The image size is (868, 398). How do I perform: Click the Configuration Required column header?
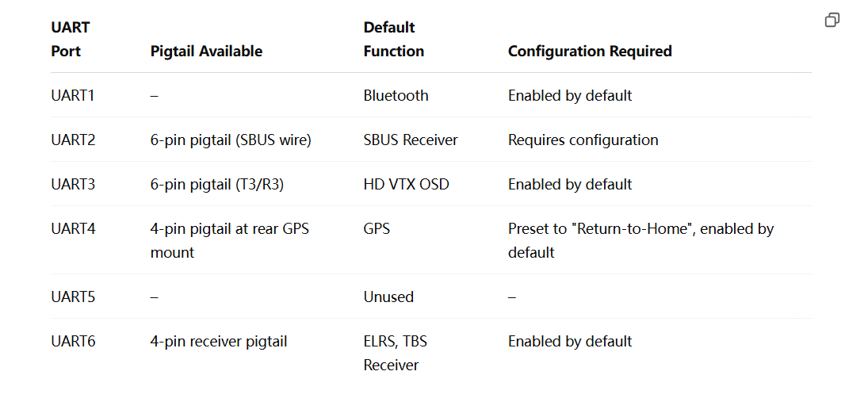(590, 51)
